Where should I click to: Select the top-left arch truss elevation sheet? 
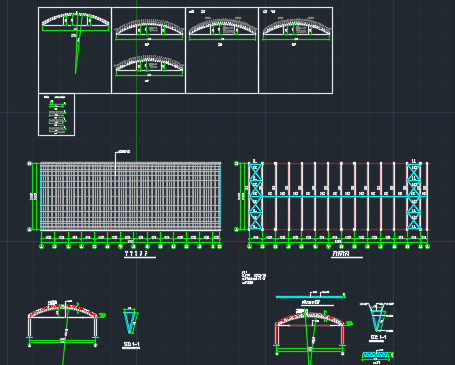75,50
